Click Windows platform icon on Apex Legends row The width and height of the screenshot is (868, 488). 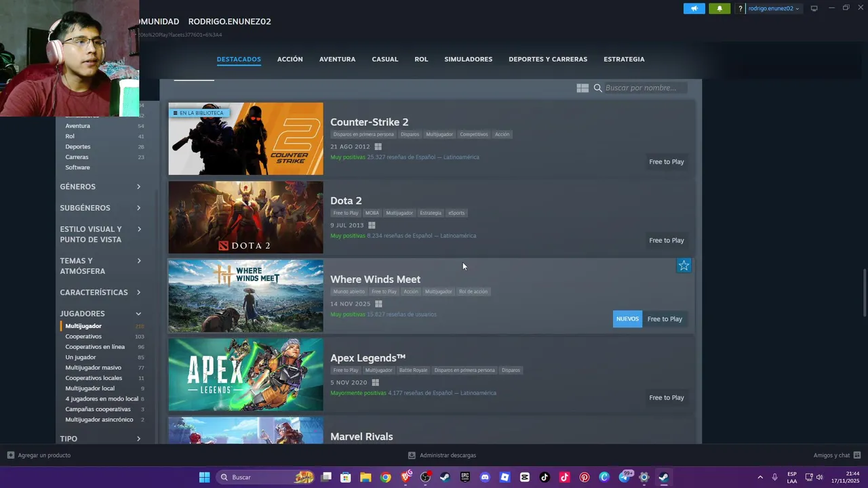point(375,382)
